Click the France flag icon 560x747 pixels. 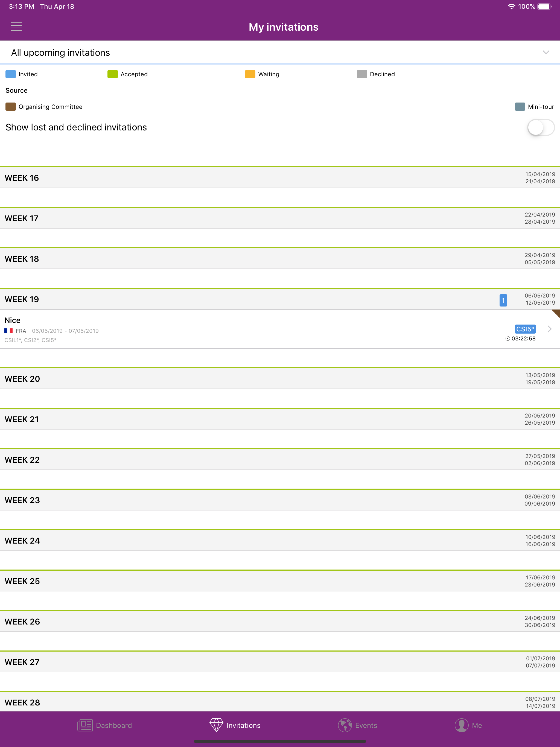click(x=8, y=331)
